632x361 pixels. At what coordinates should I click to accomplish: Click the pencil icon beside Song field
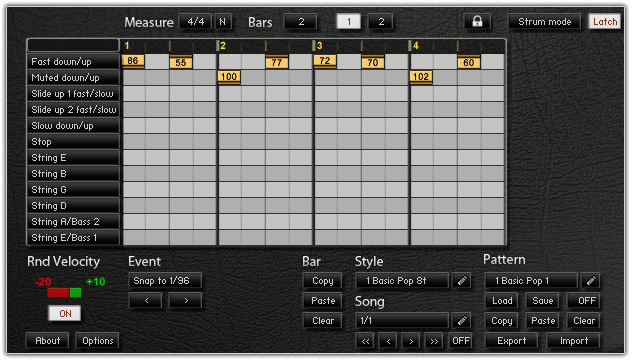[x=462, y=321]
